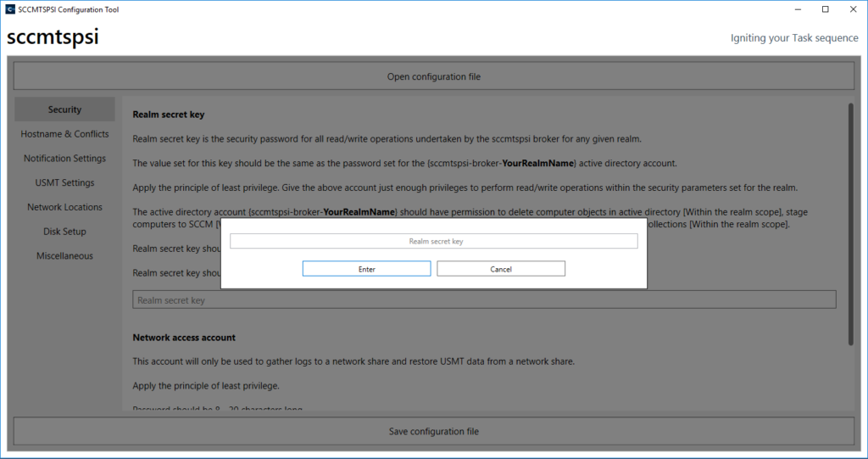Click the Realm secret key field on Security page
The width and height of the screenshot is (868, 459).
click(484, 300)
